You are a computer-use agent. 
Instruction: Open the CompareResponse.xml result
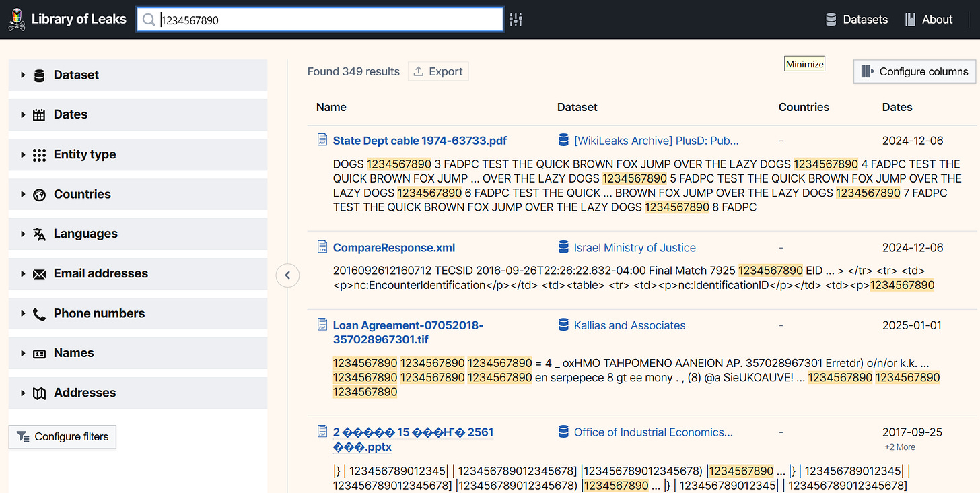pyautogui.click(x=394, y=248)
